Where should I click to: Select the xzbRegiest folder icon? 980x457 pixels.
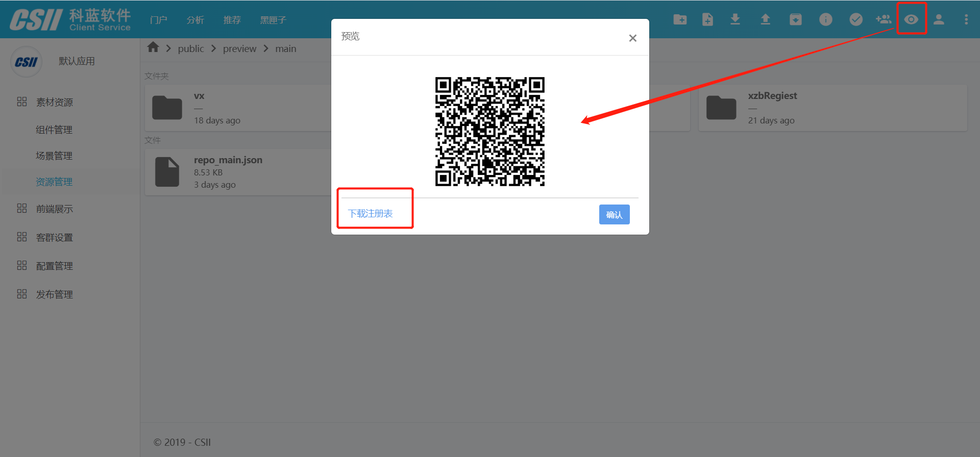click(x=721, y=108)
